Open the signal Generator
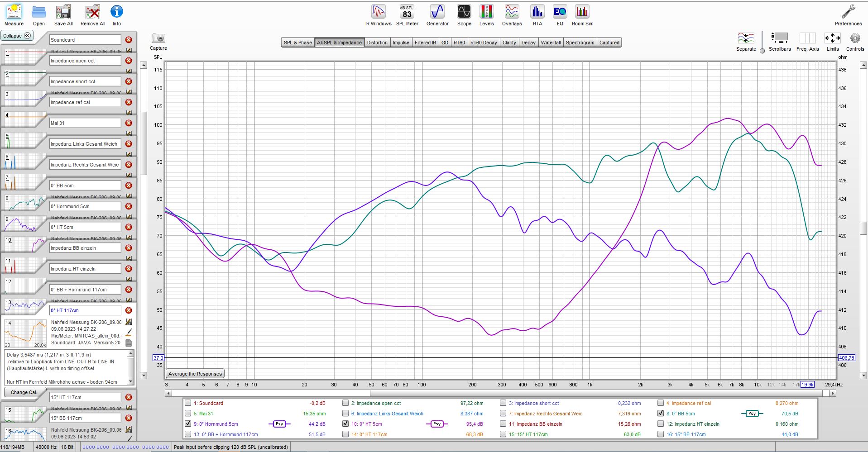Screen dimensions: 868x452 coord(437,15)
